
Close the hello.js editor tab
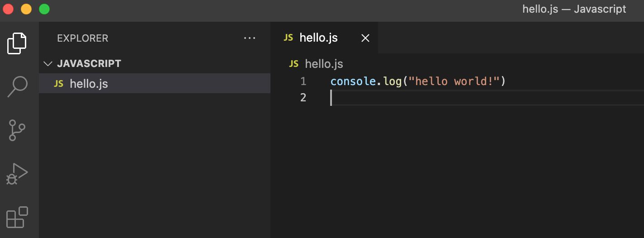(365, 38)
